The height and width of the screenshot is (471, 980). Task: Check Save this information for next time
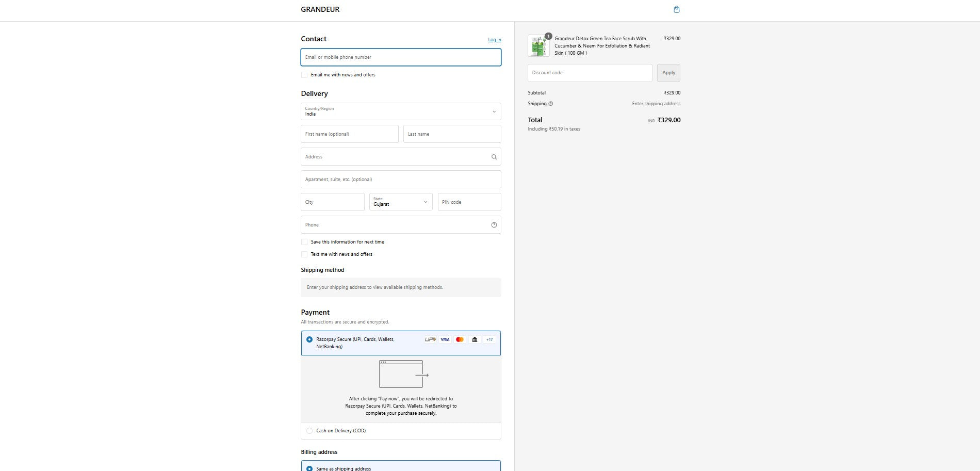pos(304,242)
